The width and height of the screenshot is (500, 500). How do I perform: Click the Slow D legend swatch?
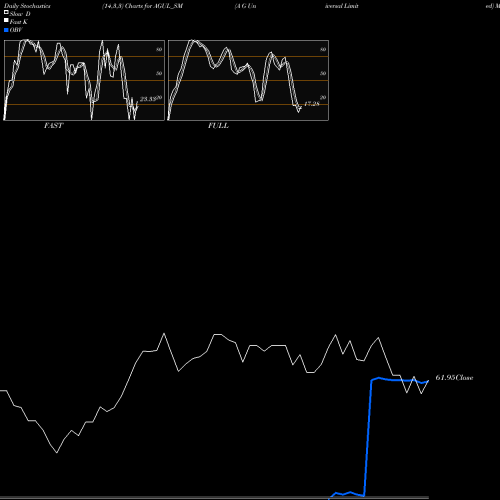[6, 12]
